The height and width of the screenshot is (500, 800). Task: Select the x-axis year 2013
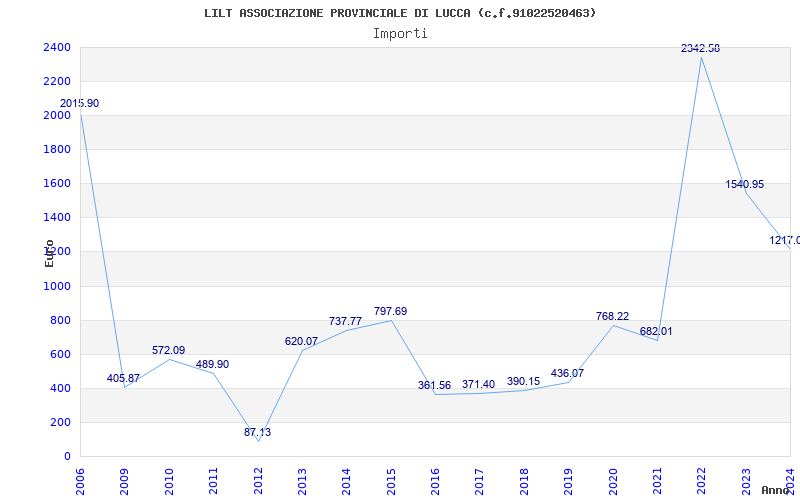click(302, 481)
